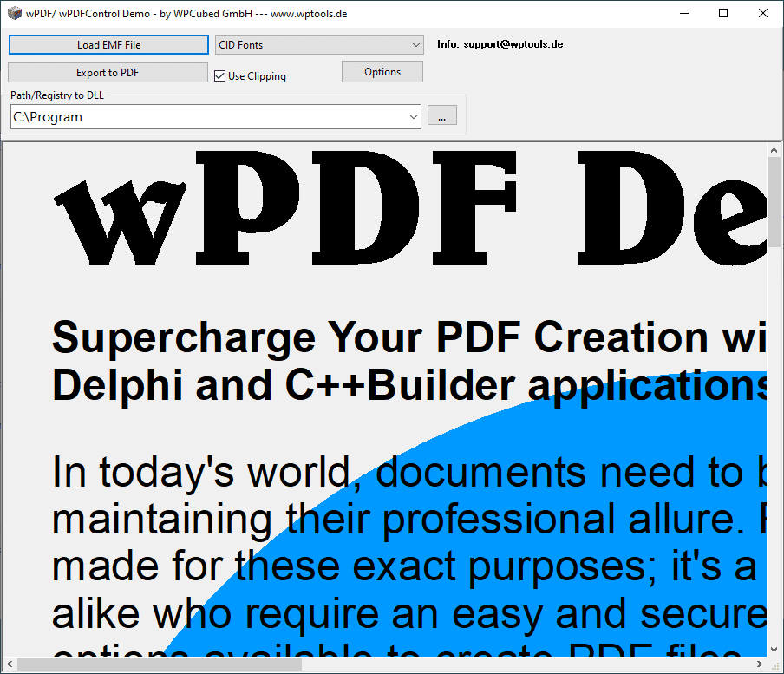Click the horizontal scrollbar left arrow
The image size is (784, 674).
coord(10,664)
